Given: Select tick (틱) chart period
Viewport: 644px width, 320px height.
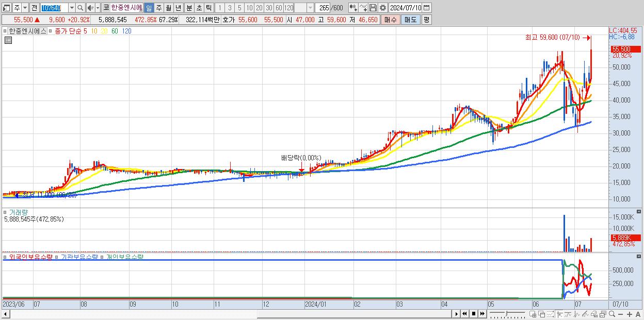Looking at the screenshot, I should point(208,8).
